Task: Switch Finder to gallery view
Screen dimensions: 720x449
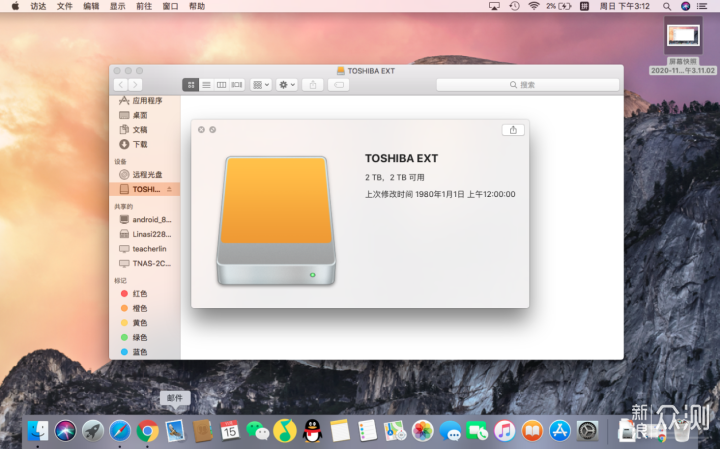Action: [237, 84]
